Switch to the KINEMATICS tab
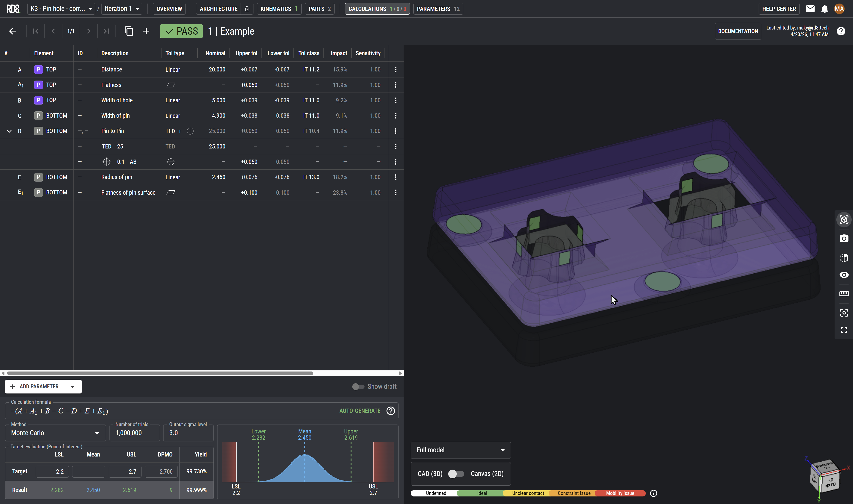The image size is (853, 504). 279,9
